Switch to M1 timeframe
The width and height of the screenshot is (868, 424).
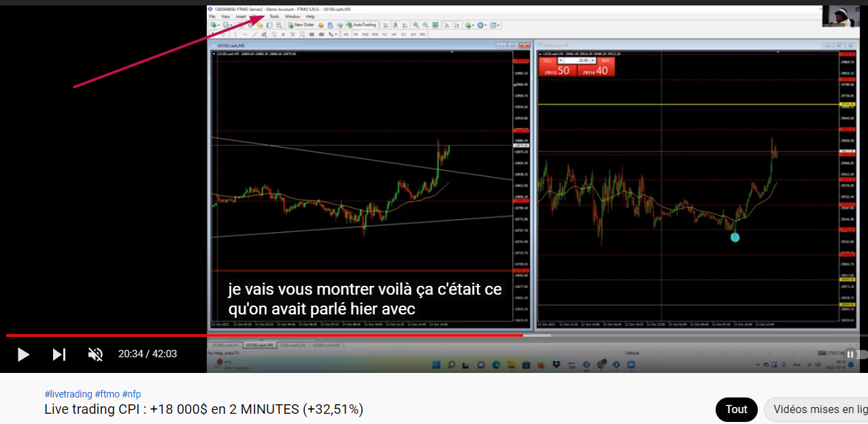346,34
